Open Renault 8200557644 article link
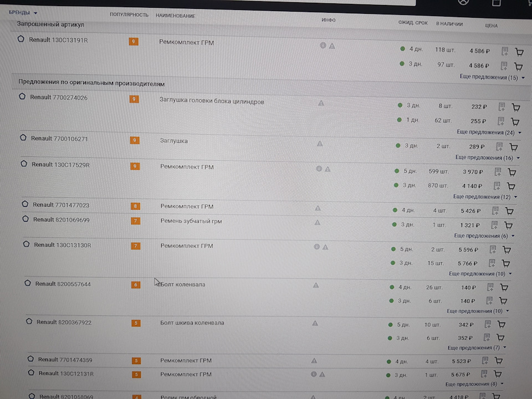Viewport: 532px width, 399px height. click(63, 284)
